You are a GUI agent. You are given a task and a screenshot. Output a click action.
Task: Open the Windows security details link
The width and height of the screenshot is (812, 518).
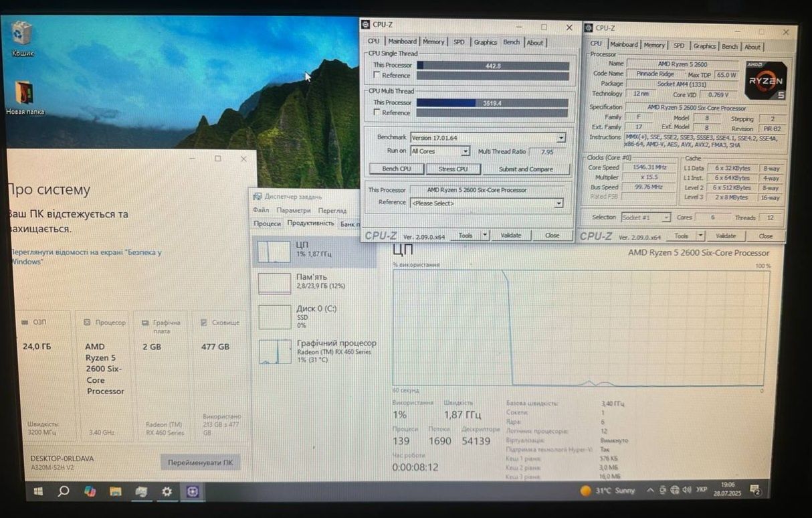click(x=86, y=257)
